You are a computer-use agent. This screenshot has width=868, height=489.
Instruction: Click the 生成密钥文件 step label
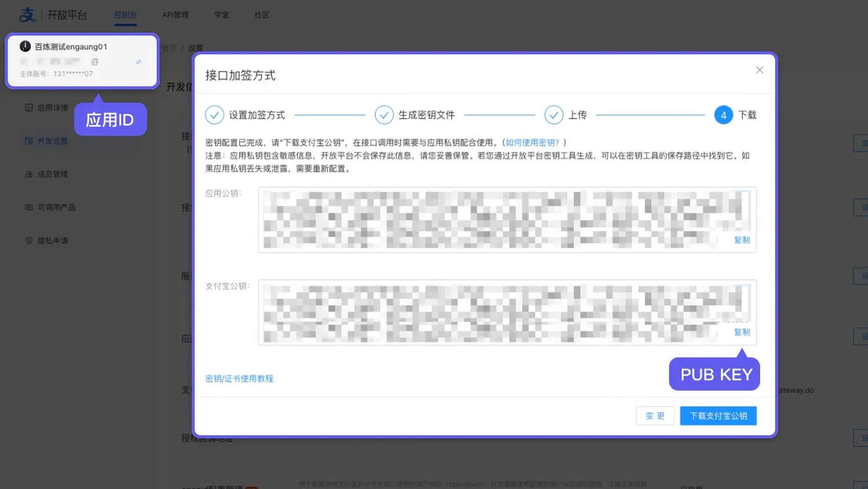click(427, 115)
